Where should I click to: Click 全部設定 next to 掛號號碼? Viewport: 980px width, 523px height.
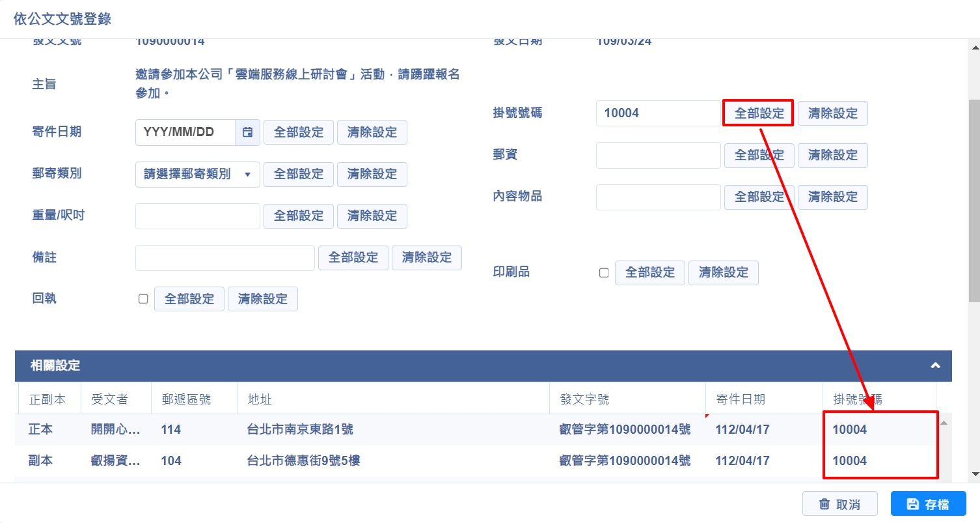pos(759,113)
